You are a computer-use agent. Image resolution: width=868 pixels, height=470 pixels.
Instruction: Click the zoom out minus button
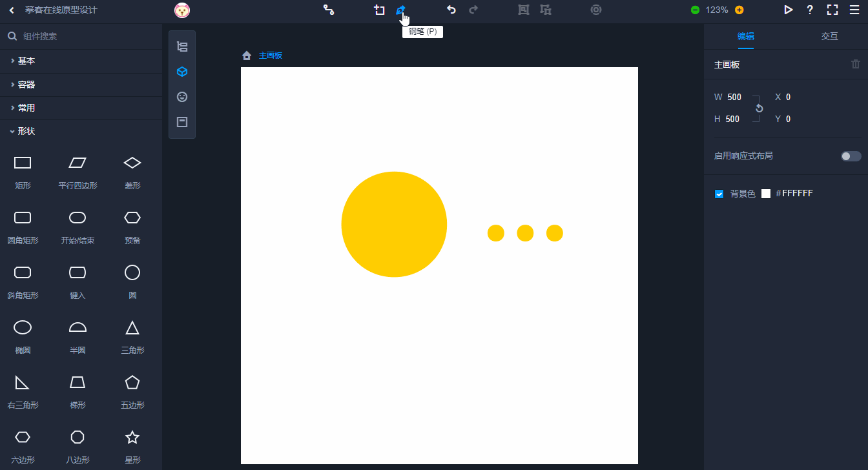(x=695, y=10)
